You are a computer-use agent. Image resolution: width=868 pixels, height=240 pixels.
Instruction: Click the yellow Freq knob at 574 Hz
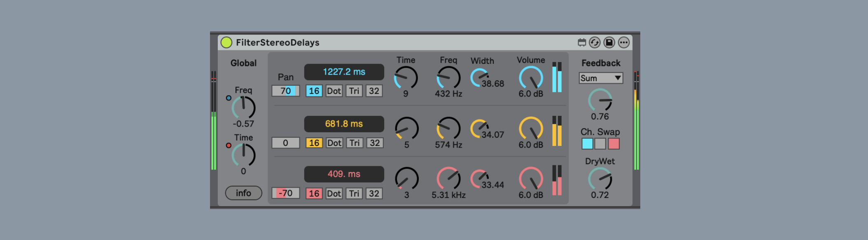point(448,129)
